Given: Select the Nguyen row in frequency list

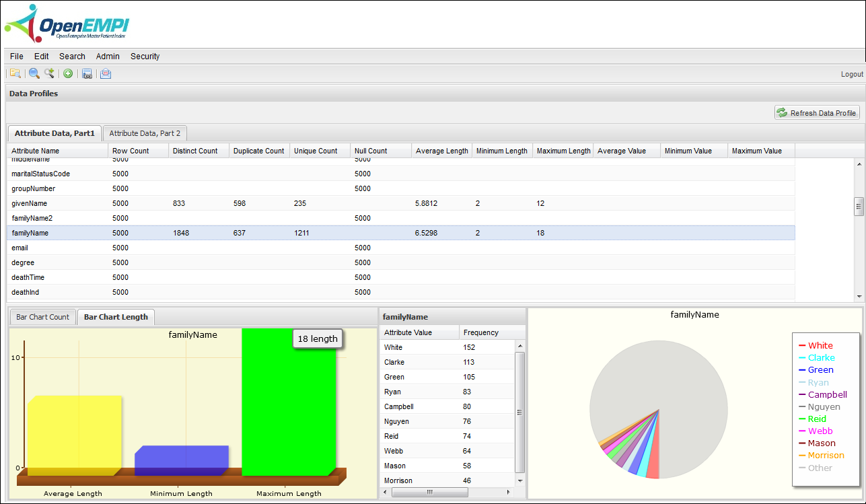Looking at the screenshot, I should pyautogui.click(x=447, y=421).
